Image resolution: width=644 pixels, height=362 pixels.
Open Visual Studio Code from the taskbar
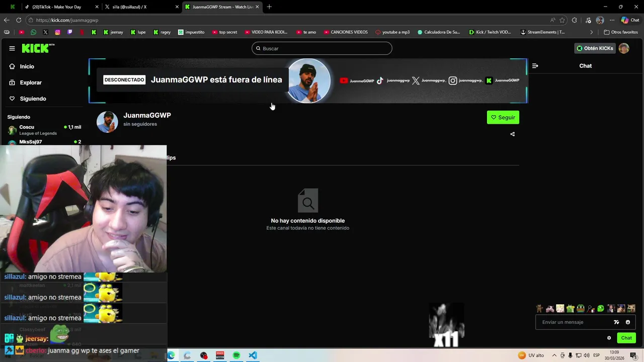253,355
